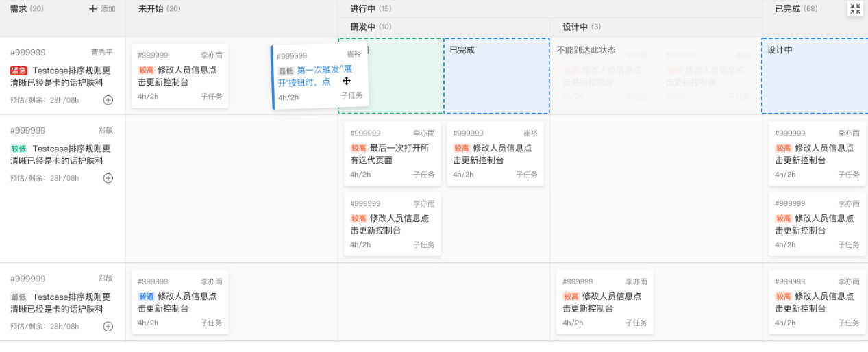868x352 pixels.
Task: Click the blue 普通 priority tag
Action: 147,297
